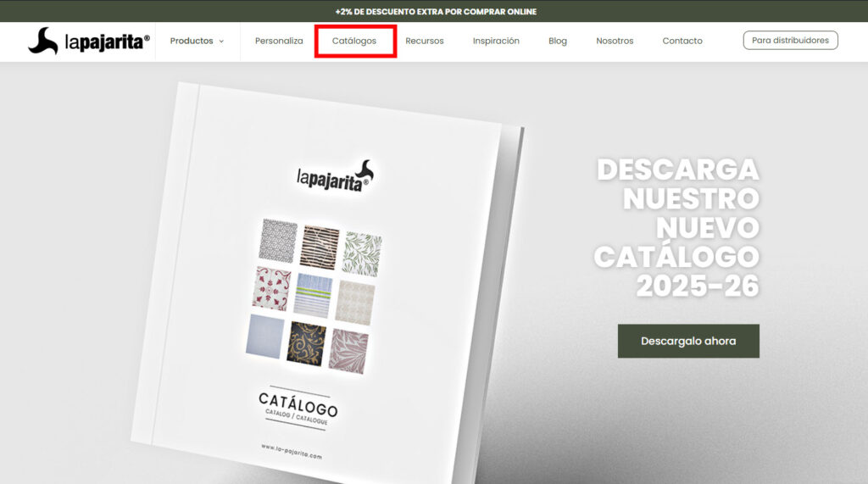Click the catalog cover image
Screen dimensions: 868x484
pos(326,285)
